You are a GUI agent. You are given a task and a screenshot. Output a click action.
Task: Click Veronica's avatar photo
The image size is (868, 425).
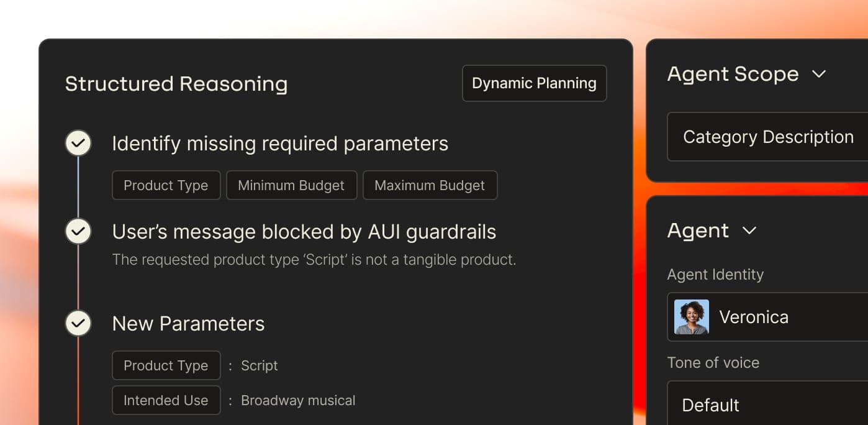coord(692,317)
